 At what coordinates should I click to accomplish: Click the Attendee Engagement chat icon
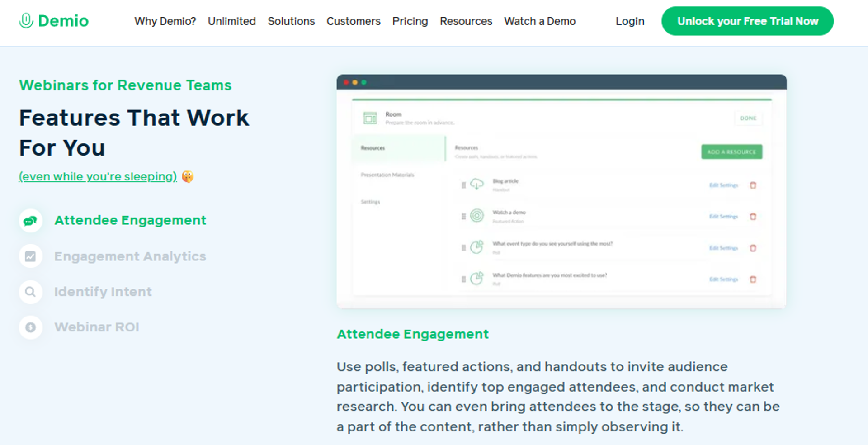pyautogui.click(x=30, y=221)
